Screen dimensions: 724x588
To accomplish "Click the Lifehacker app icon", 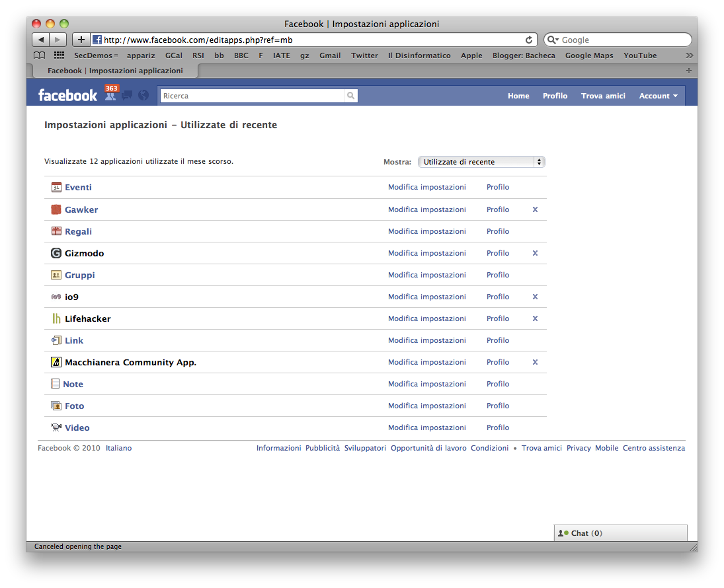I will tap(56, 318).
